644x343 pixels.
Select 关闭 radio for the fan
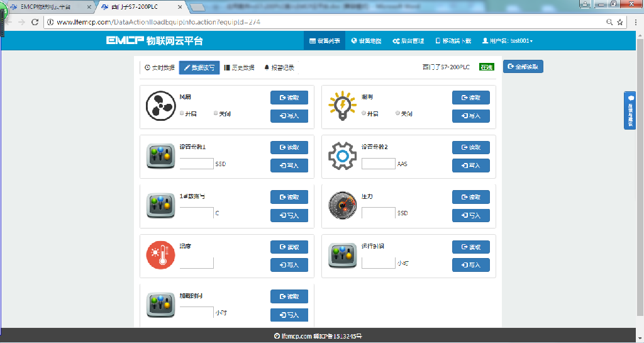tap(216, 113)
